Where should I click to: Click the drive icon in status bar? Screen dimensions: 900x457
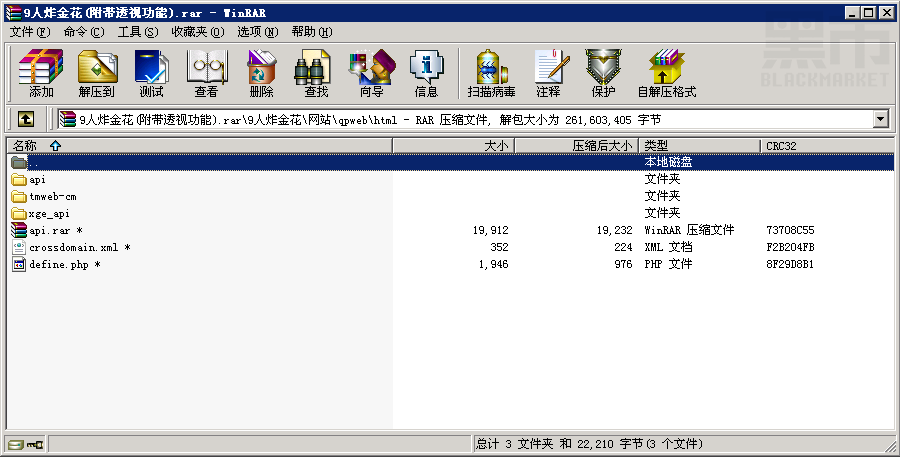click(x=15, y=444)
